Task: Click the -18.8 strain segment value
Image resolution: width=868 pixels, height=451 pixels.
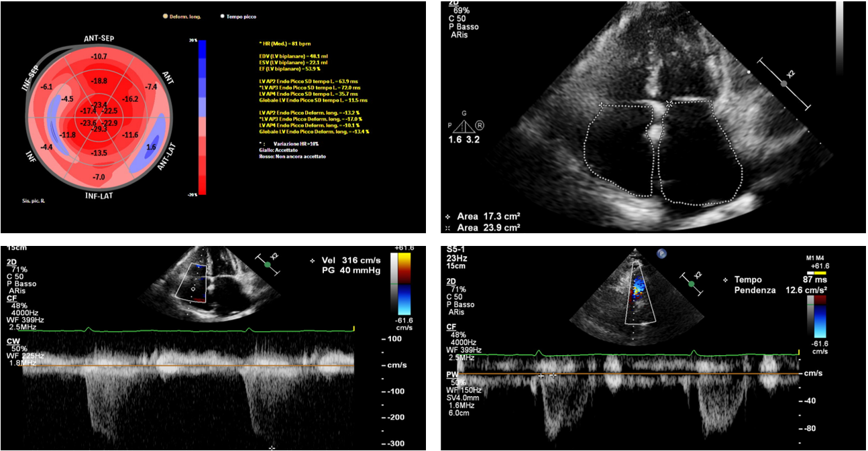Action: (99, 80)
